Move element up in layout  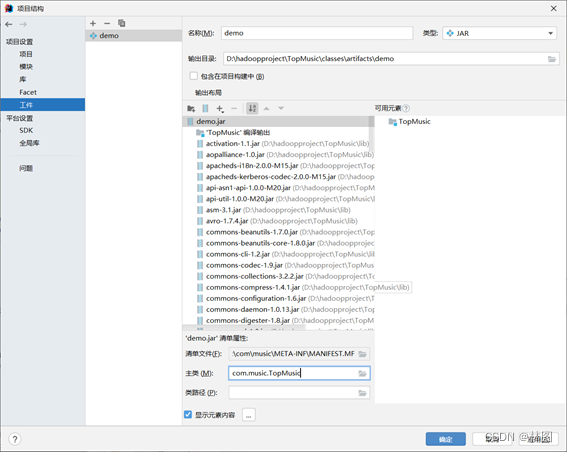tap(267, 108)
